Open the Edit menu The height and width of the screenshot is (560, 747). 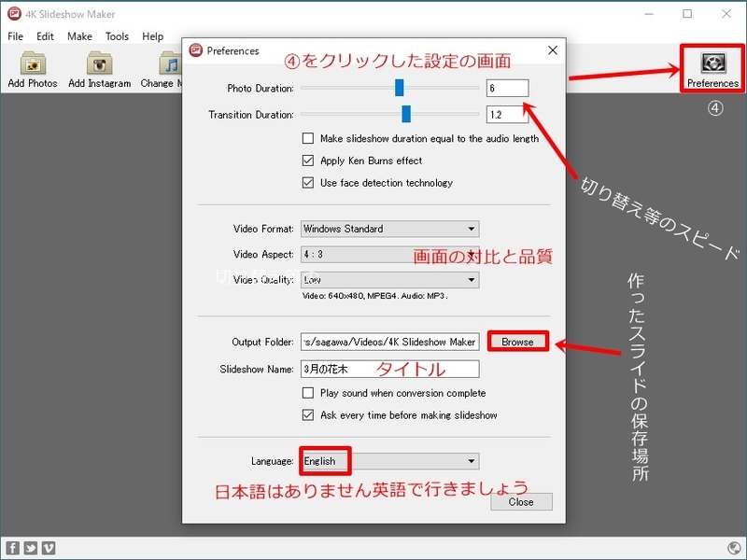(45, 36)
